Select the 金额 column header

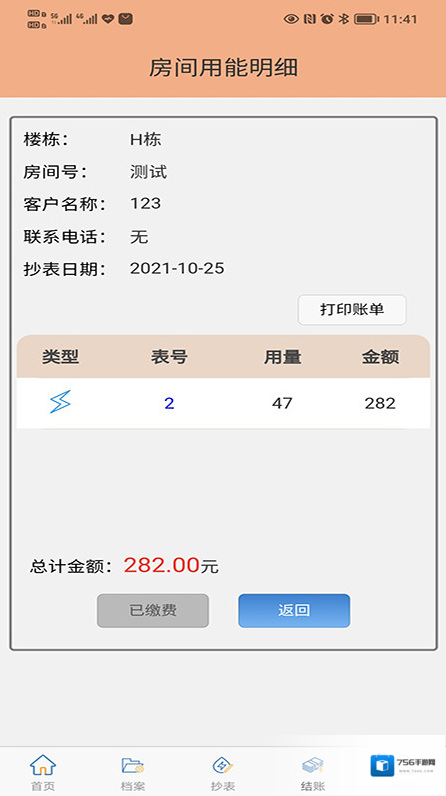380,357
